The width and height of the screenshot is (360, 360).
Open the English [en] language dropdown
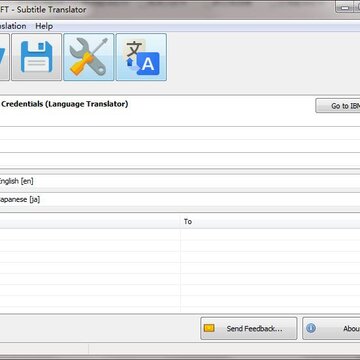180,181
